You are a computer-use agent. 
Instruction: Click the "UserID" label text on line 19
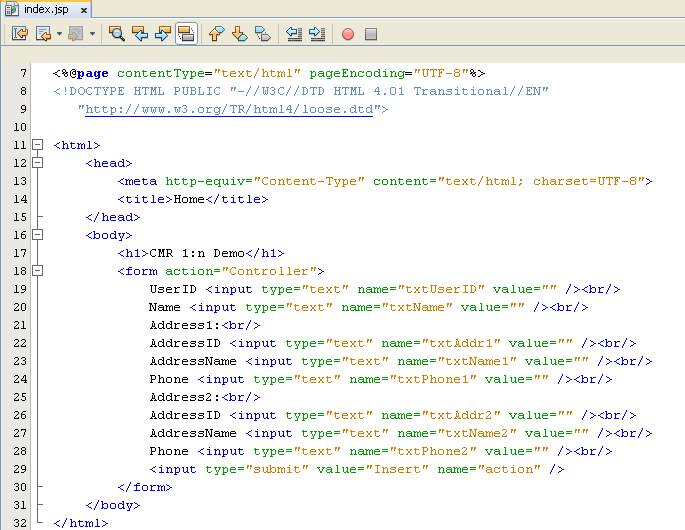[173, 289]
